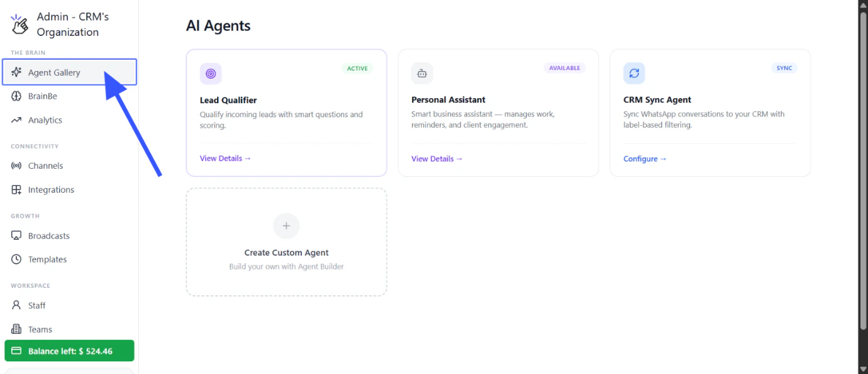Click the Integrations grid icon
Image resolution: width=868 pixels, height=374 pixels.
(16, 190)
